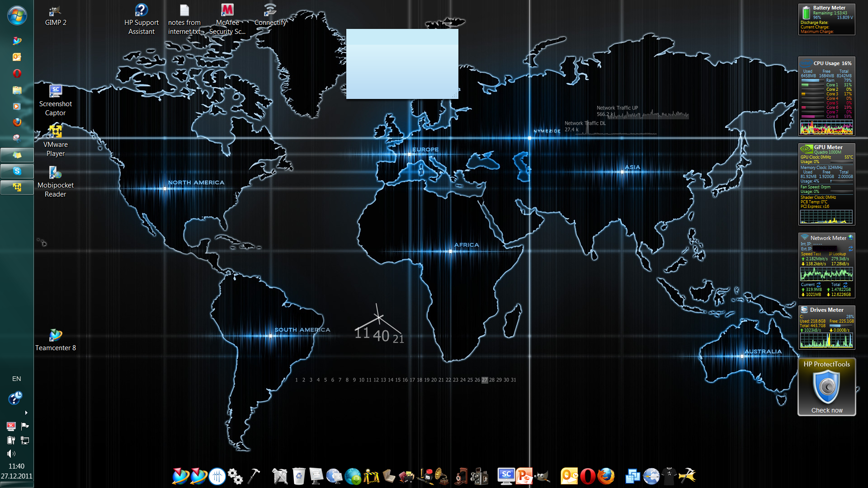This screenshot has width=868, height=488.
Task: Click the Recycle Bin icon in dock
Action: pyautogui.click(x=298, y=476)
